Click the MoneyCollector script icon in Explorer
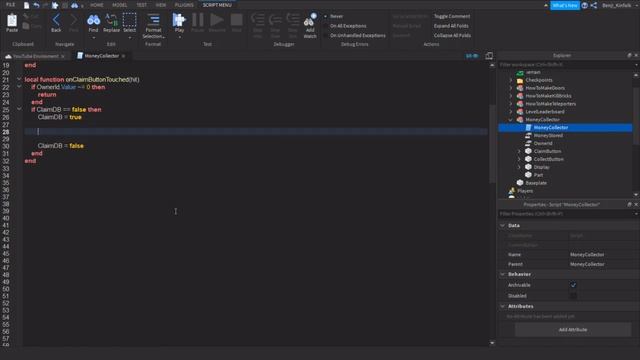 pyautogui.click(x=529, y=127)
